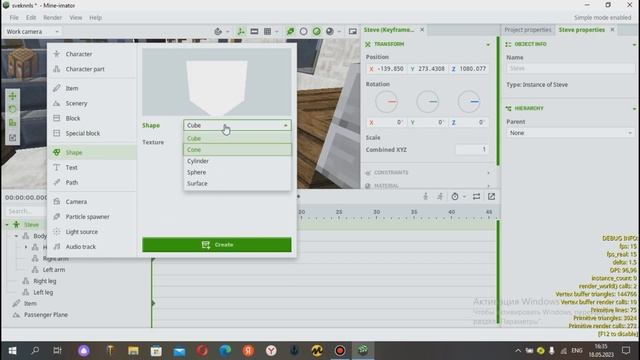
Task: Choose Character in the create menu
Action: click(92, 54)
